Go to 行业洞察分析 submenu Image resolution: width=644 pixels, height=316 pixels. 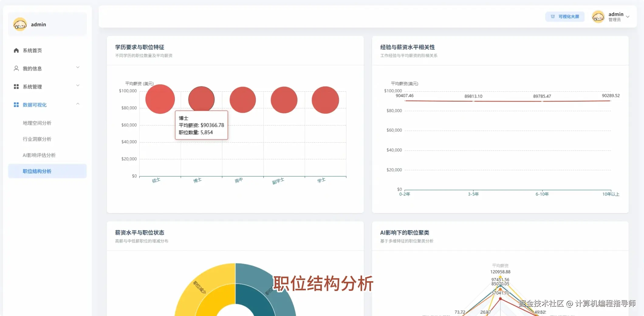tap(37, 139)
